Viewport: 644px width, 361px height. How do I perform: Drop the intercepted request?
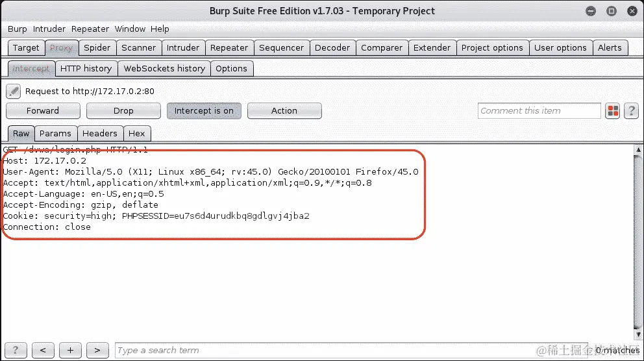pyautogui.click(x=123, y=111)
